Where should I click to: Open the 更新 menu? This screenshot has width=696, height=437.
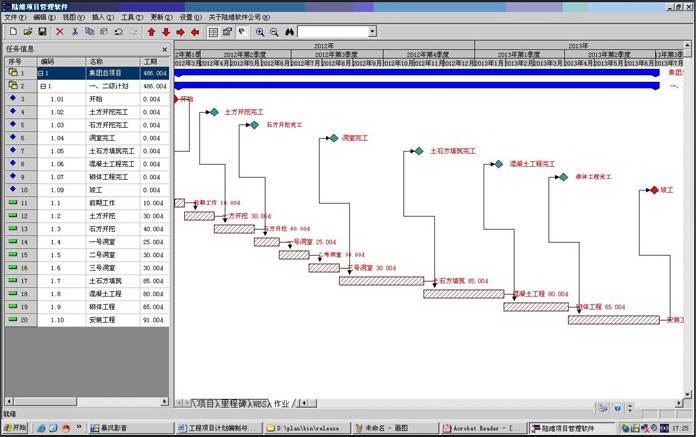pos(162,17)
